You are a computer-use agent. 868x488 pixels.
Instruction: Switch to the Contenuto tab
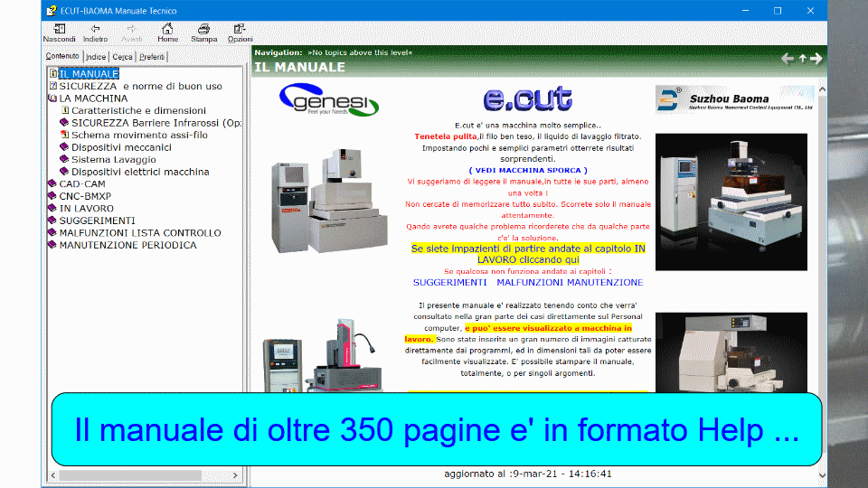pos(62,56)
